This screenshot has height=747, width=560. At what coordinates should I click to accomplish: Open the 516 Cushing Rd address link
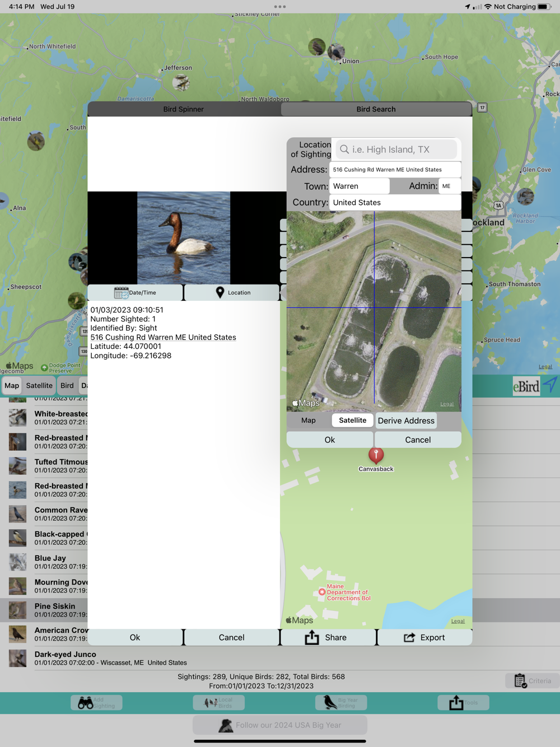point(163,337)
